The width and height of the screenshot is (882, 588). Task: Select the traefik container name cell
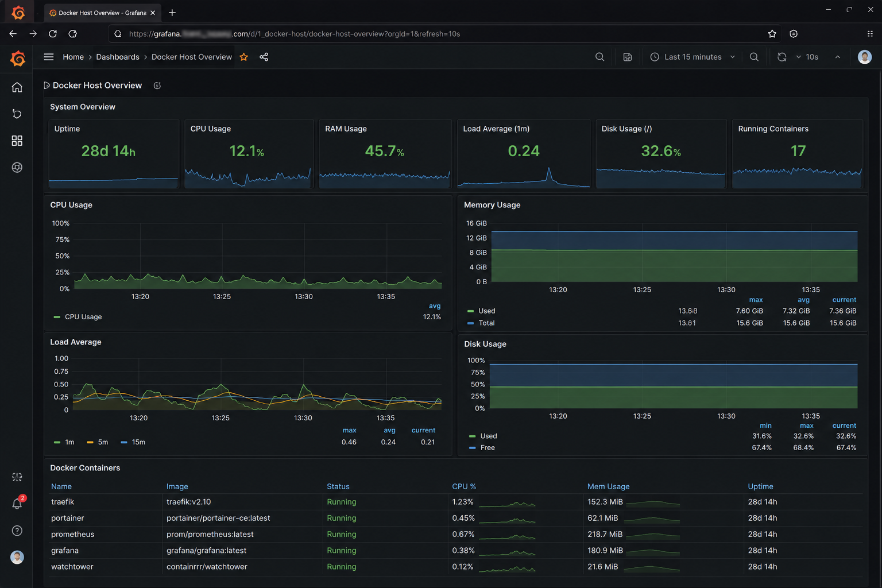[63, 502]
